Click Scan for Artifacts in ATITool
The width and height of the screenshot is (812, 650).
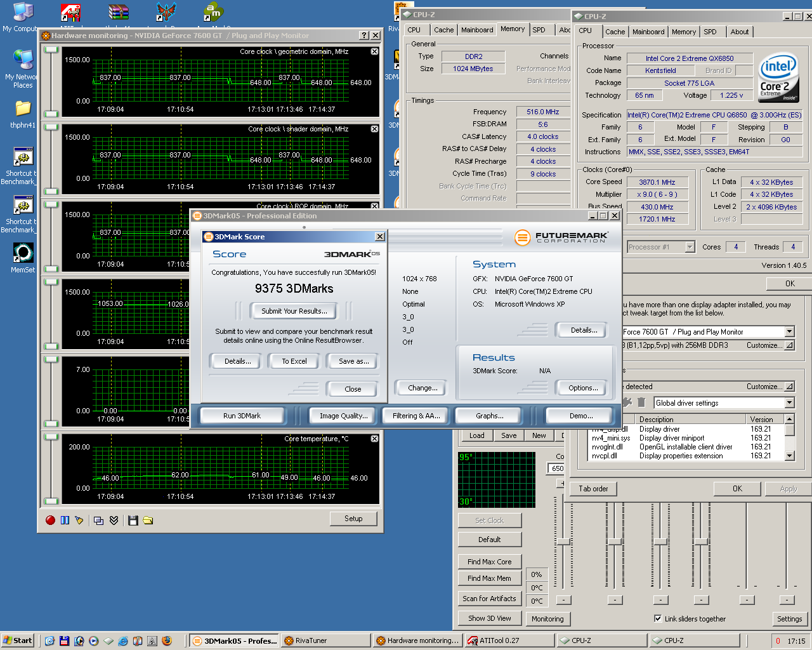489,599
